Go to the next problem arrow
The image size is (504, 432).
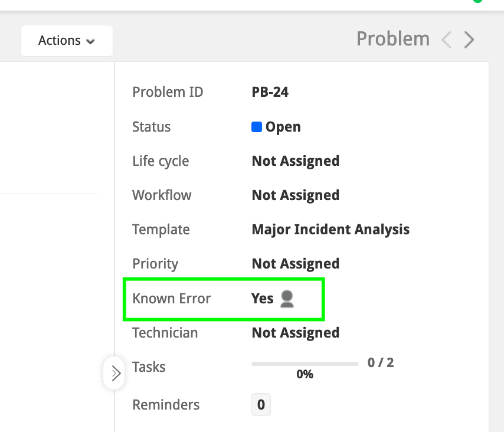tap(469, 40)
